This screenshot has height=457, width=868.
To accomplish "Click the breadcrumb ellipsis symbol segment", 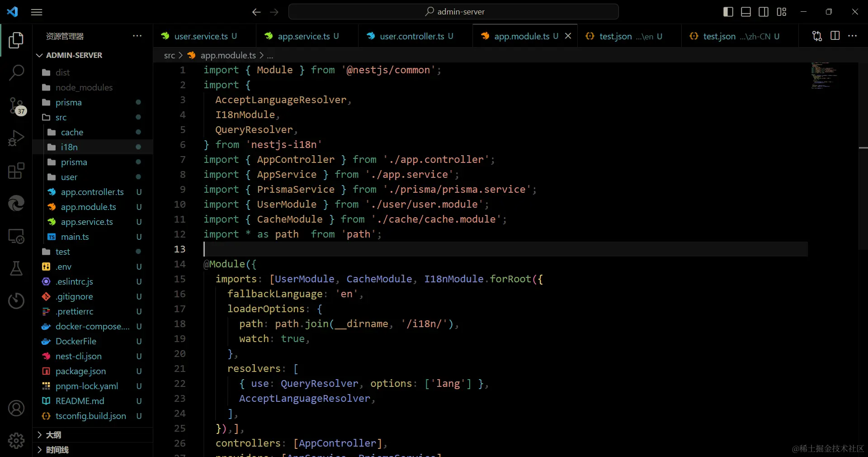I will tap(270, 56).
